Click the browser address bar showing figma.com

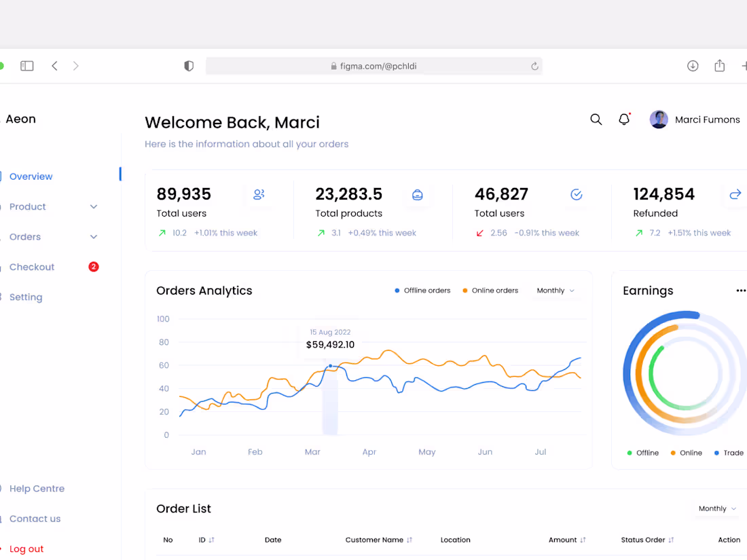374,66
